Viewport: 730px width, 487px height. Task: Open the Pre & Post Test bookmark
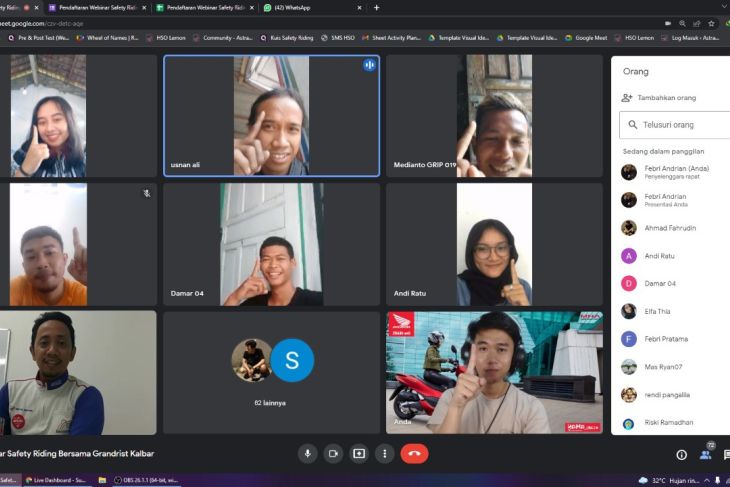38,38
